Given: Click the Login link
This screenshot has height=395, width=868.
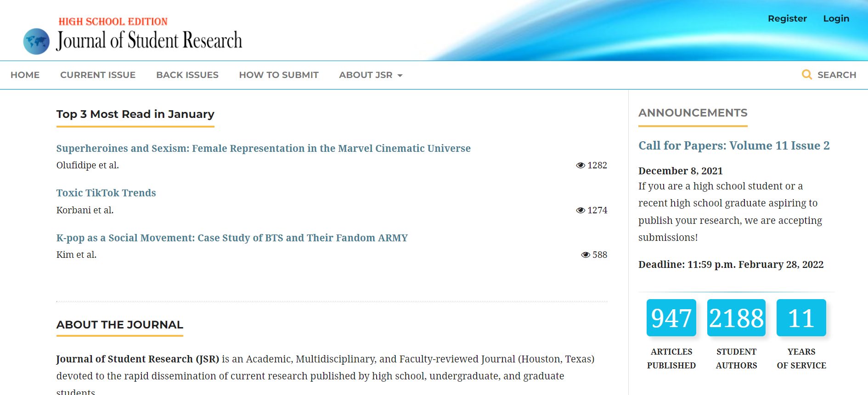Looking at the screenshot, I should pyautogui.click(x=836, y=18).
